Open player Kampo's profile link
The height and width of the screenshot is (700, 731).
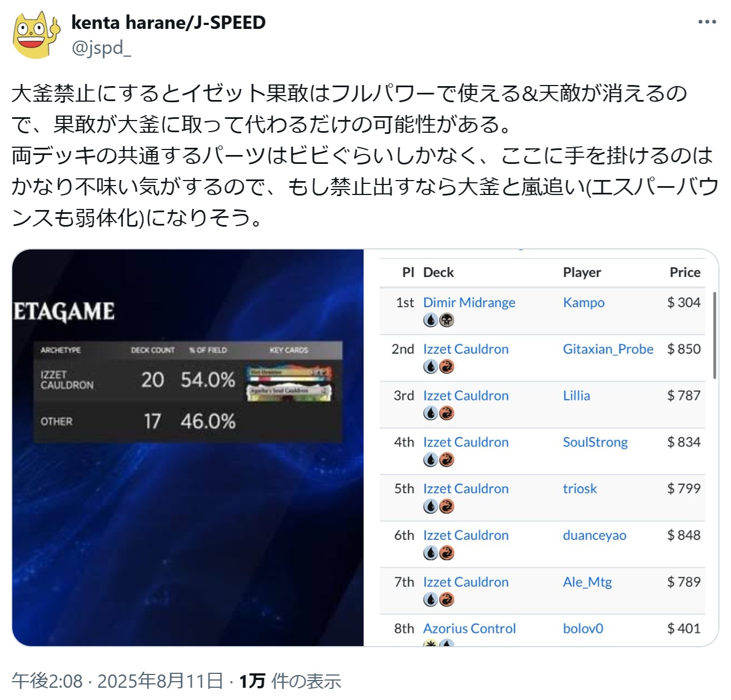pyautogui.click(x=584, y=302)
